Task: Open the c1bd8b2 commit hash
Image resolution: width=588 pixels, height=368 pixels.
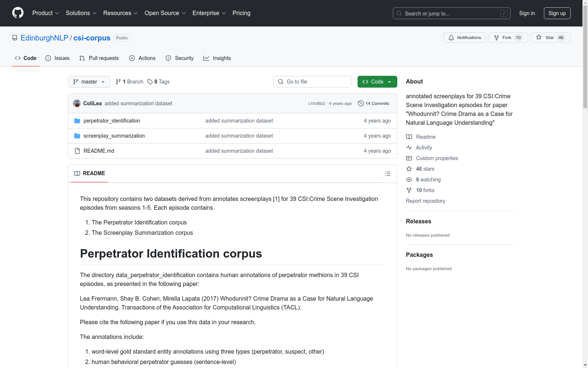Action: pos(317,104)
